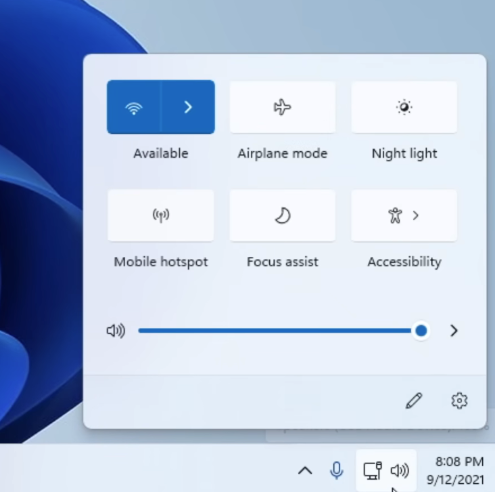Click the taskbar speaker icon
The width and height of the screenshot is (495, 492).
pos(400,471)
